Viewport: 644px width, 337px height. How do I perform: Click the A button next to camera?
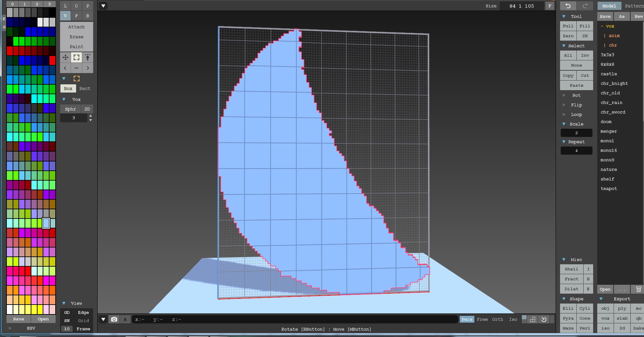pyautogui.click(x=125, y=319)
